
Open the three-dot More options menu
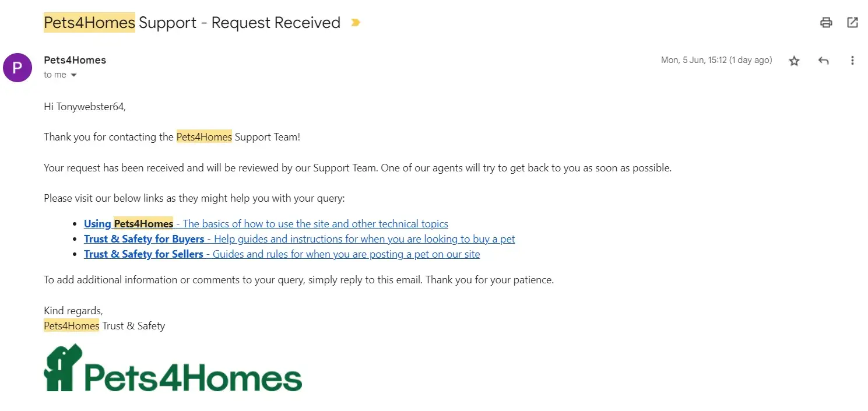pos(852,61)
